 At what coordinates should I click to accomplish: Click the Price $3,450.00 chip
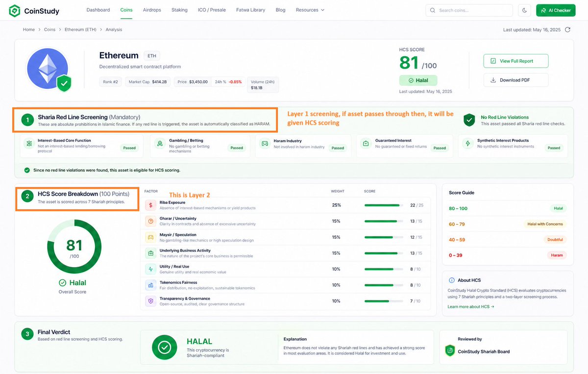[x=192, y=82]
